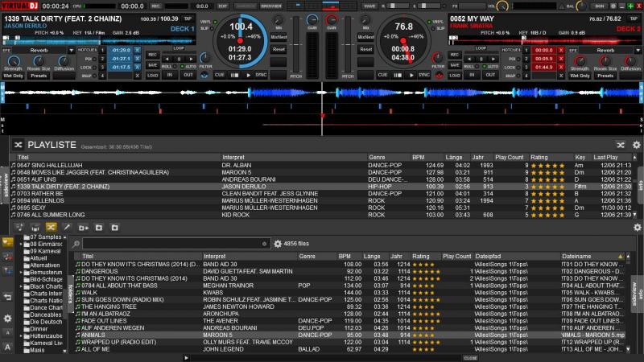644x362 pixels.
Task: Expand the 08 Einmärsche folder
Action: [22, 245]
